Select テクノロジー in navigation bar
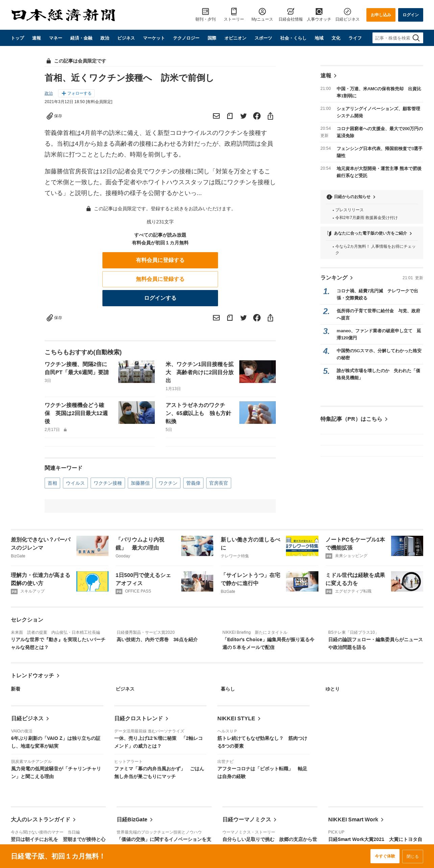Viewport: 434px width, 868px height. (x=186, y=38)
